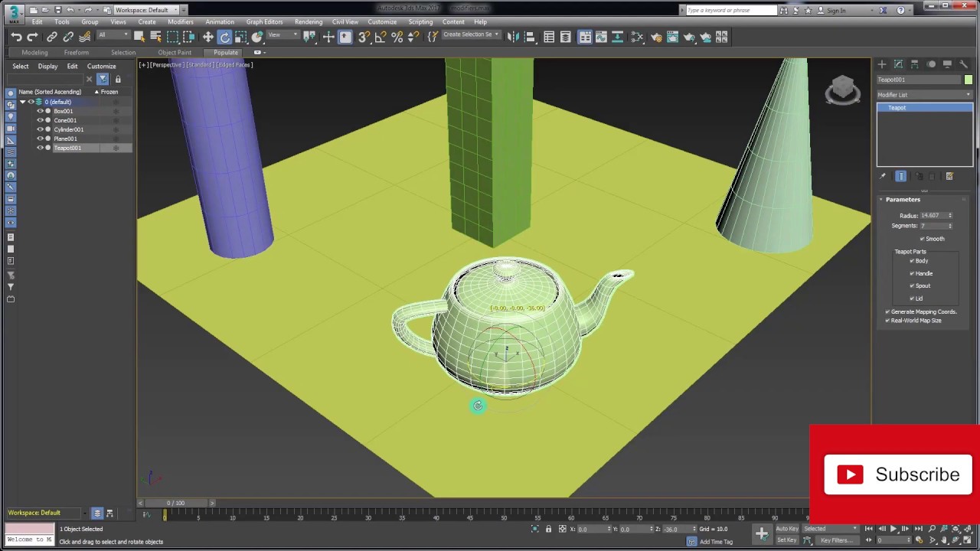Viewport: 980px width, 551px height.
Task: Hide Box001 using its eye icon
Action: pos(40,111)
